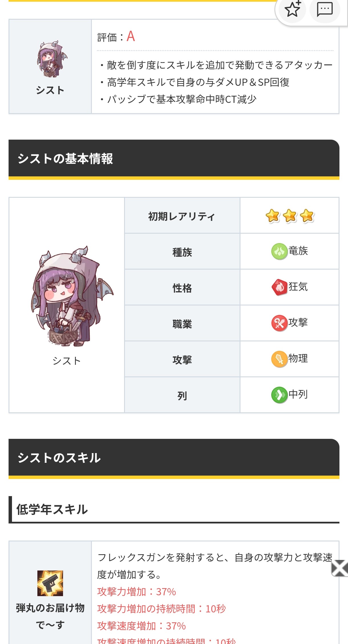Close the floating ad with X
This screenshot has height=644, width=348.
(x=339, y=568)
